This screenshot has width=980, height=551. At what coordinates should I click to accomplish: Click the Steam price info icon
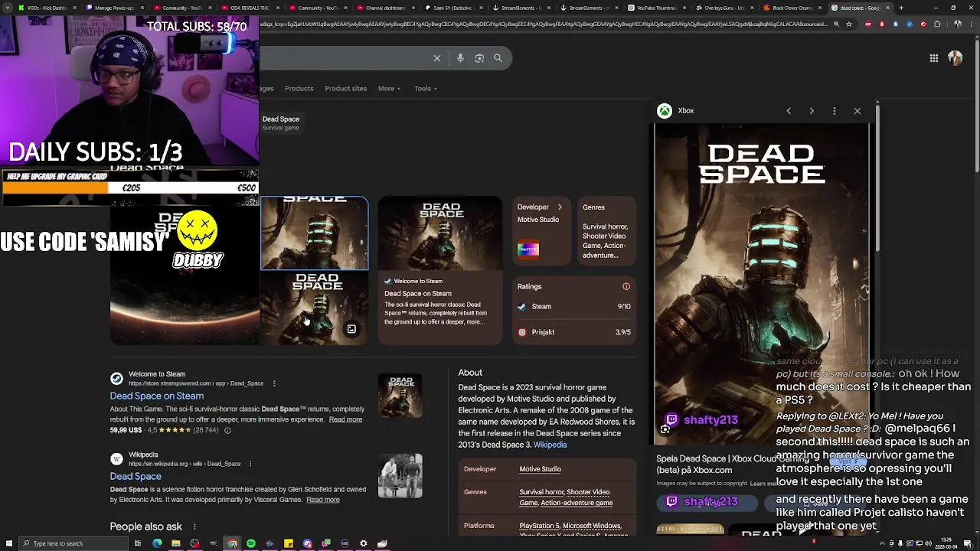point(227,430)
